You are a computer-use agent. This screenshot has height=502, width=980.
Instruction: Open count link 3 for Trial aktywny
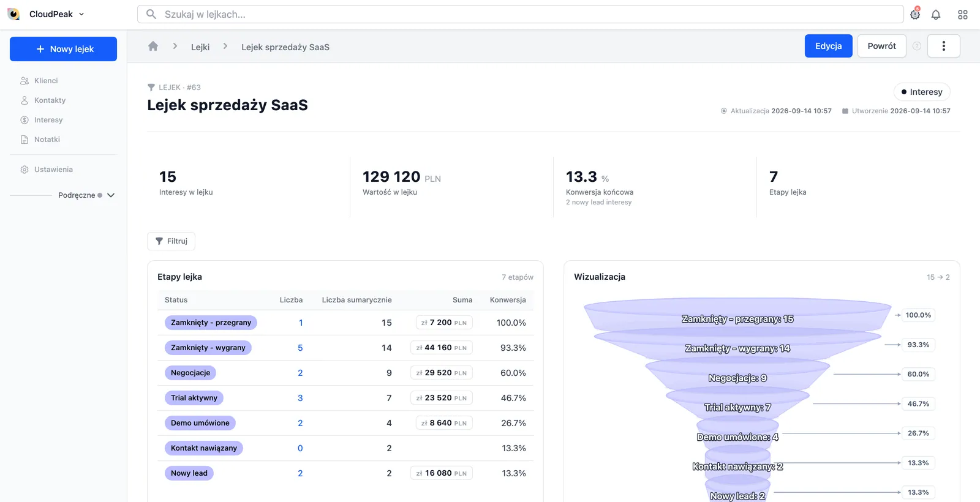[300, 398]
